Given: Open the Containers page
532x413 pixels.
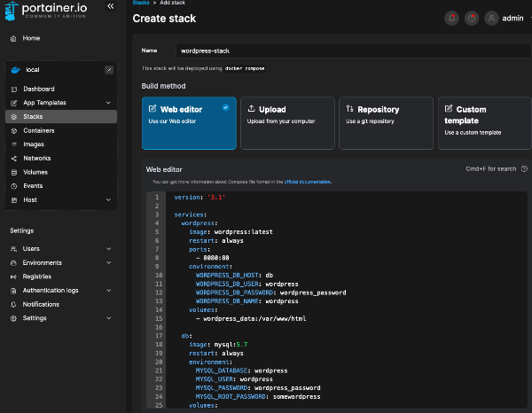Looking at the screenshot, I should 39,130.
